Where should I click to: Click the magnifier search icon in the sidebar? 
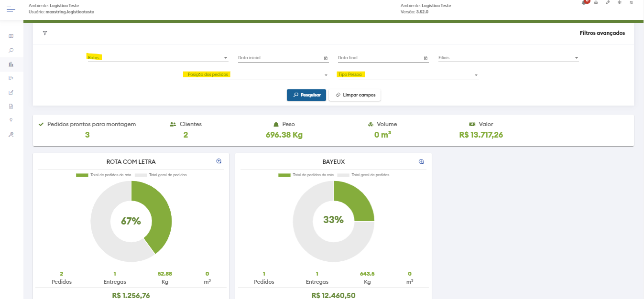coord(11,50)
